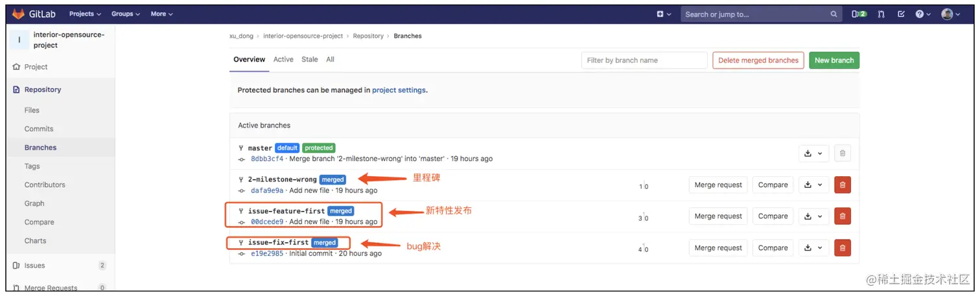
Task: Open download dropdown for issue-fix-first
Action: (x=813, y=247)
